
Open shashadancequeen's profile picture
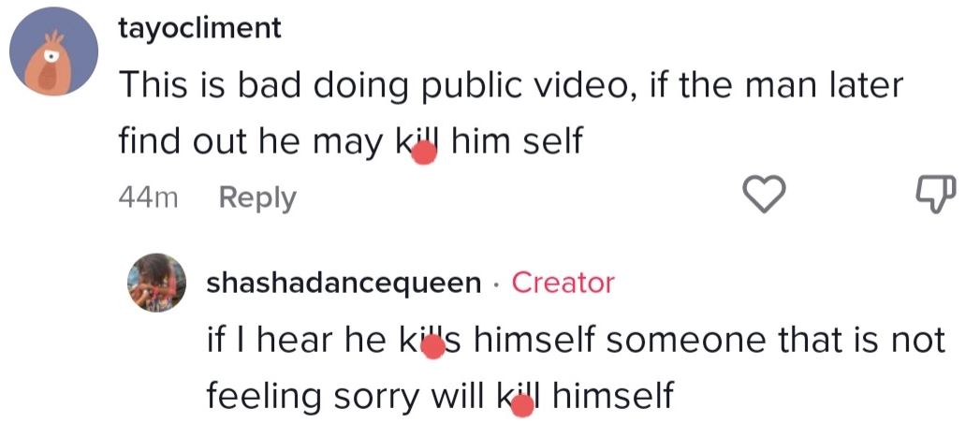pos(157,283)
